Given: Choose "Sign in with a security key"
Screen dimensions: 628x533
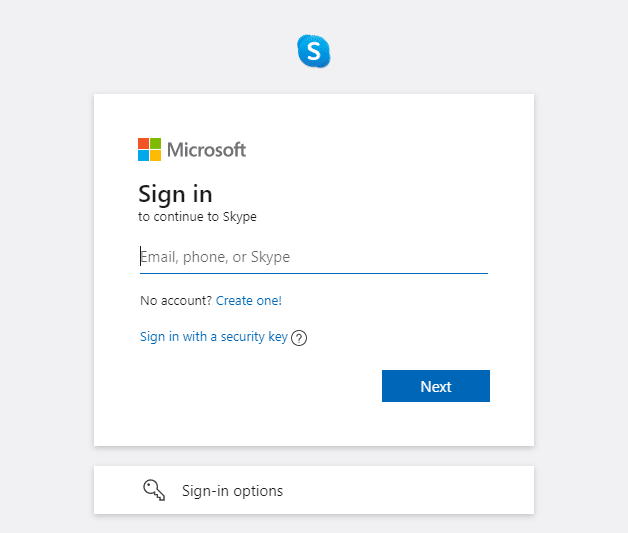Looking at the screenshot, I should [x=214, y=337].
